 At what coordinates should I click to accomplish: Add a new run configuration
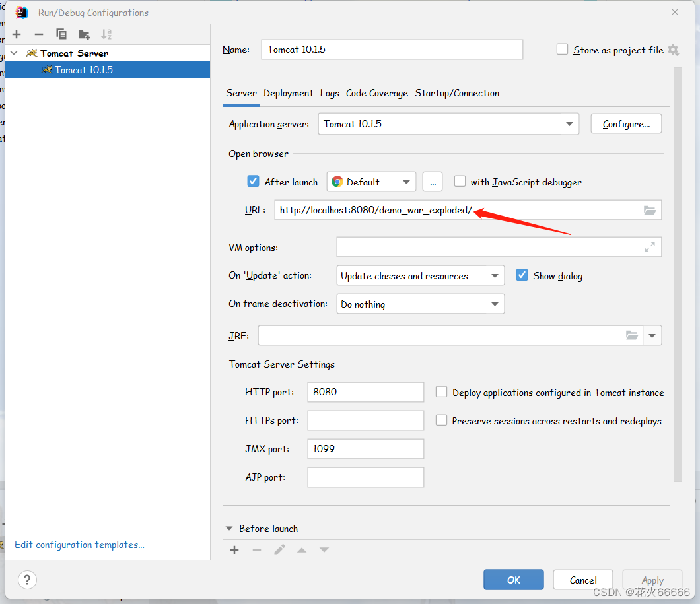(x=17, y=34)
